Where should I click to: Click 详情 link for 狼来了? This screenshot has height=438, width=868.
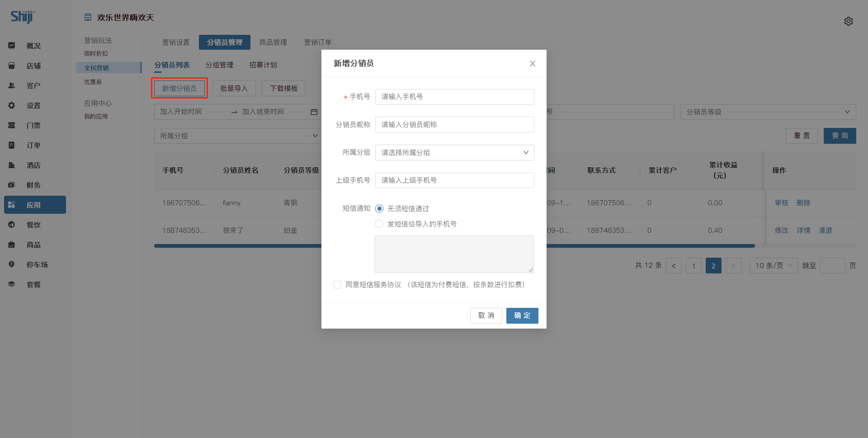803,231
